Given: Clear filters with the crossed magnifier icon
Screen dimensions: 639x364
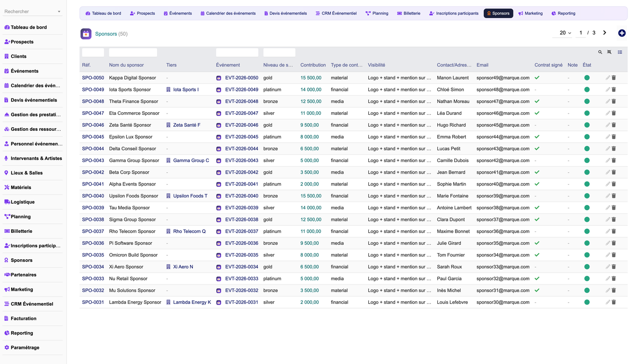Looking at the screenshot, I should click(x=609, y=52).
